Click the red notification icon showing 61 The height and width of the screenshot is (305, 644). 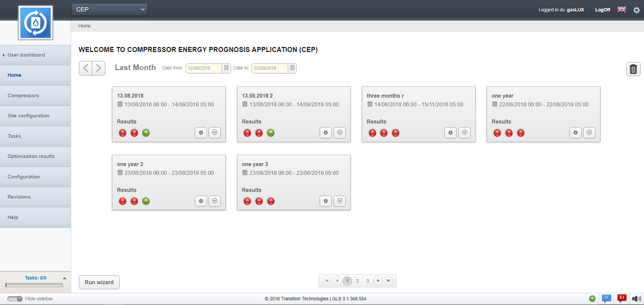point(622,298)
